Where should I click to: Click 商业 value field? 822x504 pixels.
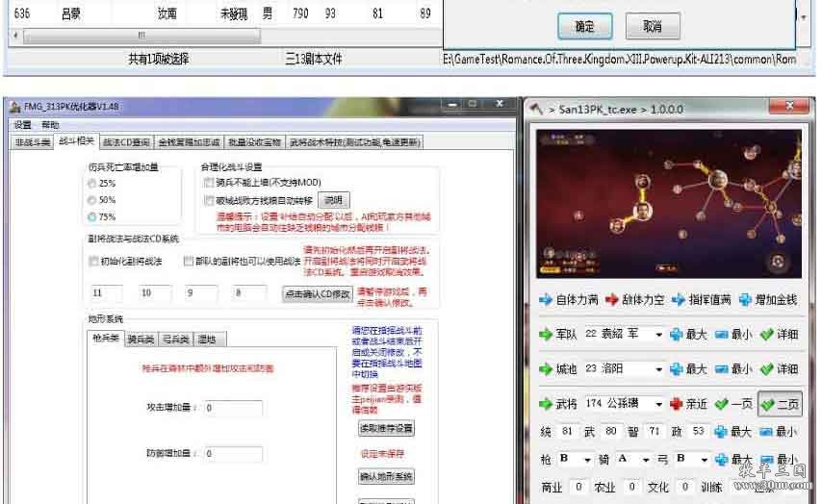tap(578, 487)
